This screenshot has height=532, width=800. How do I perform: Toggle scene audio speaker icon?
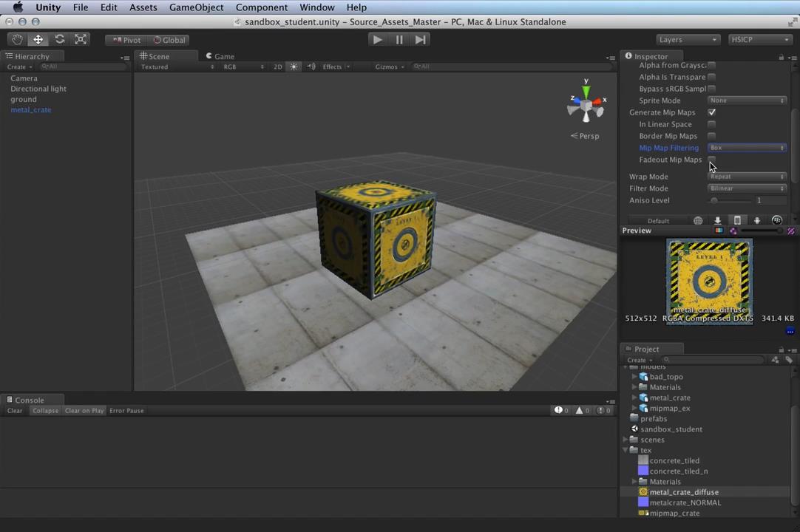click(x=311, y=66)
